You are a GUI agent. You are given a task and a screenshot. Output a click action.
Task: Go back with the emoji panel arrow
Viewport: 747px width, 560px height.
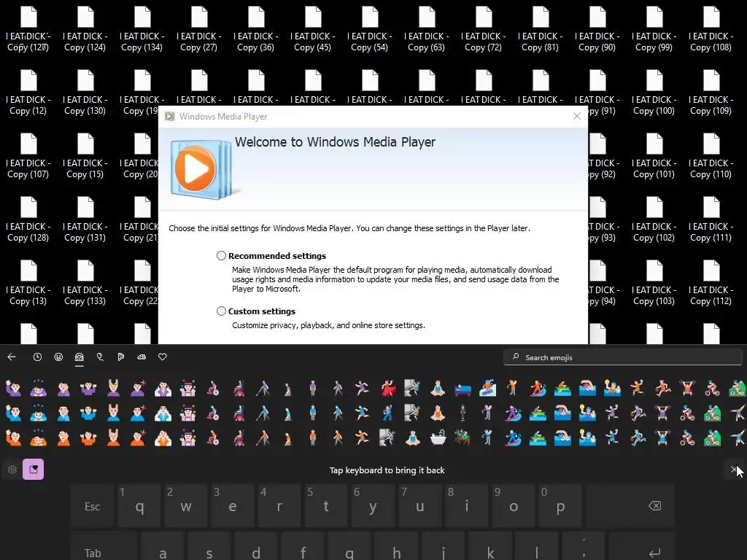click(x=12, y=357)
